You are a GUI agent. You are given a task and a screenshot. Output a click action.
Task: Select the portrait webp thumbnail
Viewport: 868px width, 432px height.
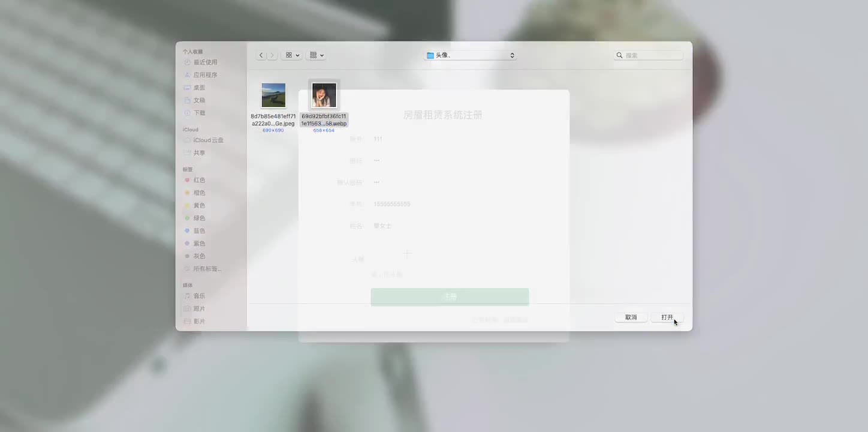[324, 95]
